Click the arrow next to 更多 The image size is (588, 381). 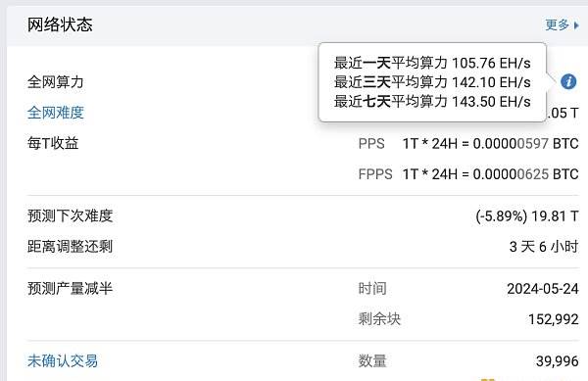tap(577, 25)
